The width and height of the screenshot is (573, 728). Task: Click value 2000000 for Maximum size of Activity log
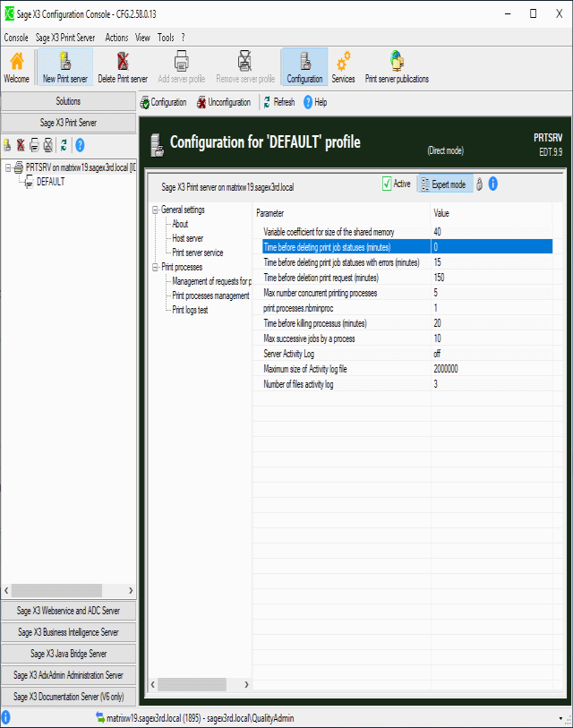[446, 369]
